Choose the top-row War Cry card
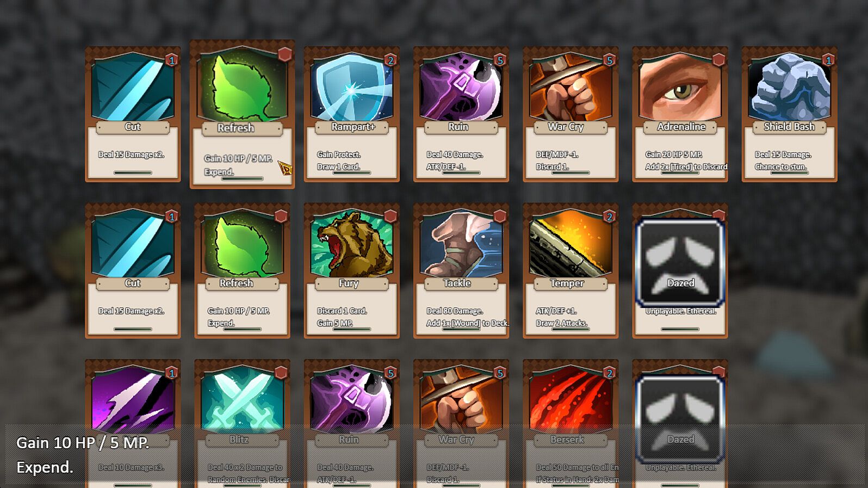This screenshot has height=488, width=868. 571,114
